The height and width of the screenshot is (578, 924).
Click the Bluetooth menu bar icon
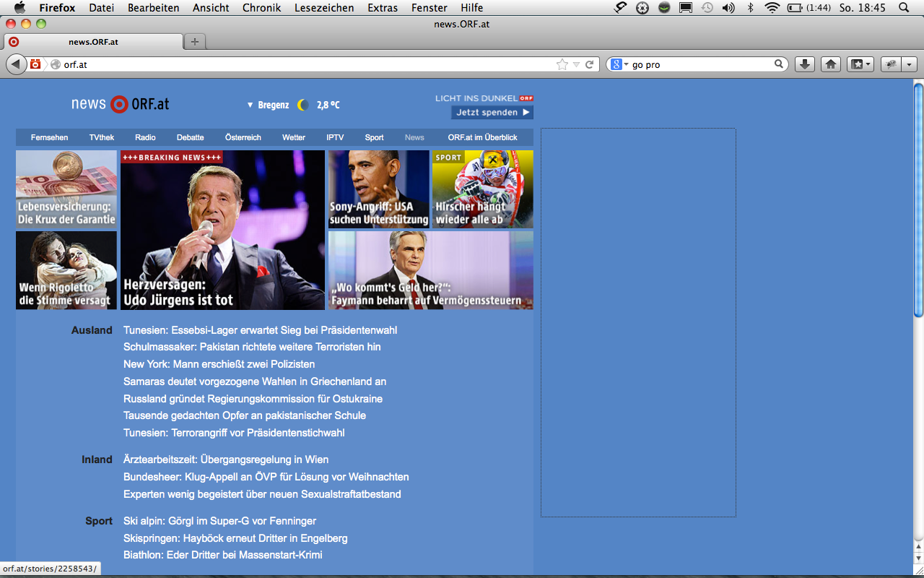751,8
